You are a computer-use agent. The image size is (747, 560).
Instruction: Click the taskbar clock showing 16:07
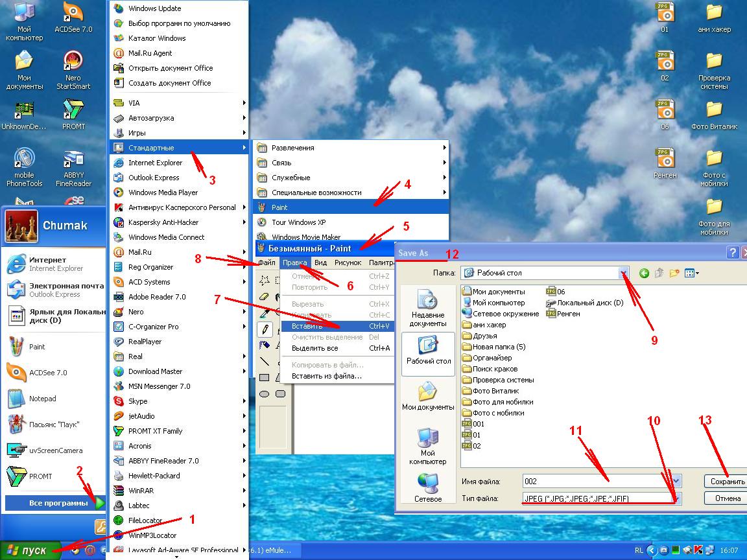pos(729,550)
